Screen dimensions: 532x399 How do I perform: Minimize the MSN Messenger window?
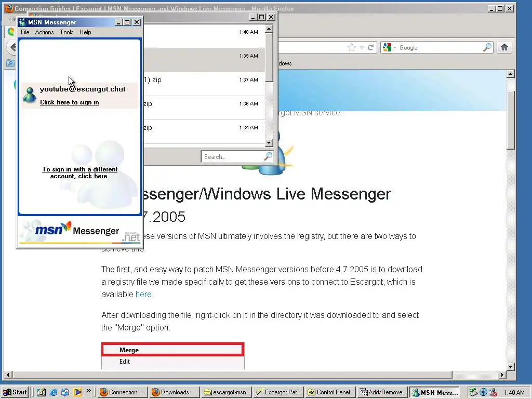tap(118, 22)
